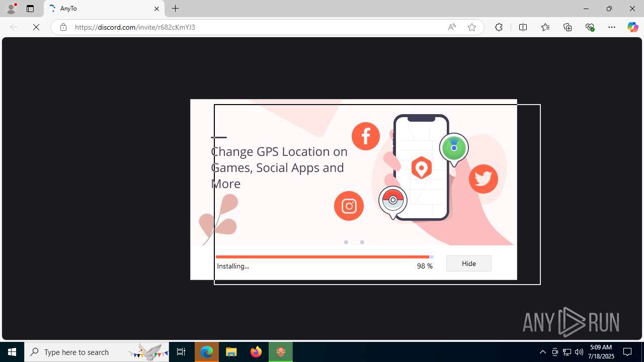Click the Hide button in installer
Viewport: 644px width, 362px height.
468,263
